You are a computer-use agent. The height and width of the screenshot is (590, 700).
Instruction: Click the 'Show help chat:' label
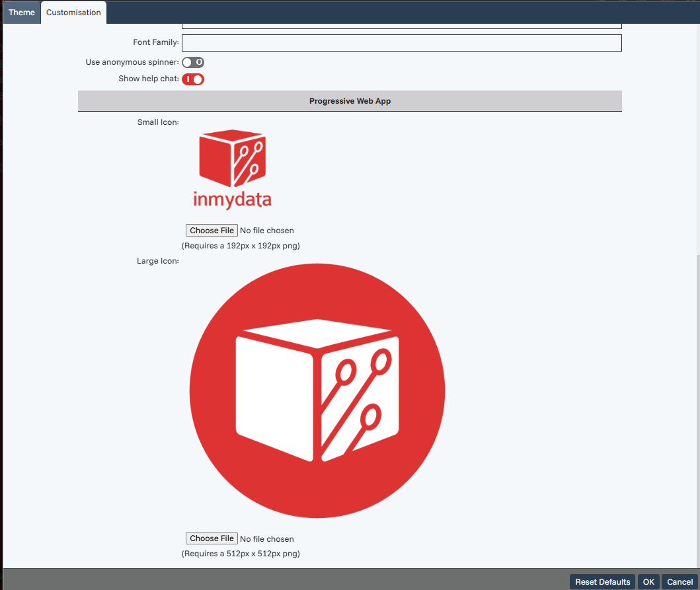tap(149, 79)
